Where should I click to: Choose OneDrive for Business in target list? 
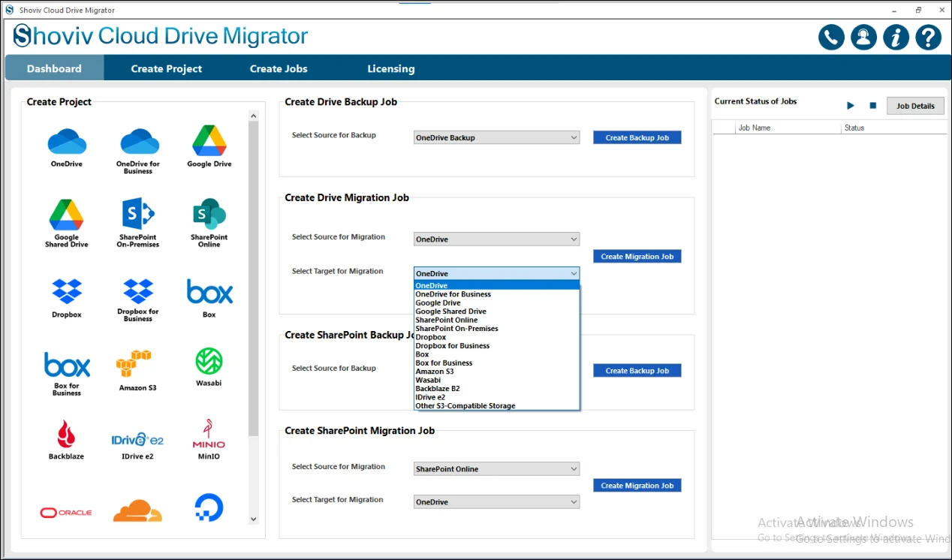pos(496,294)
